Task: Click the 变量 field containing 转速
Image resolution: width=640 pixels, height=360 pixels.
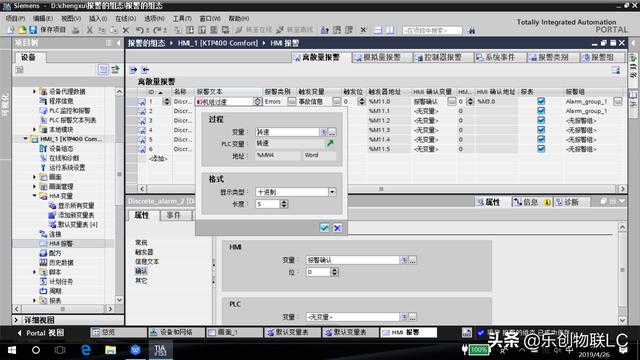Action: [287, 132]
